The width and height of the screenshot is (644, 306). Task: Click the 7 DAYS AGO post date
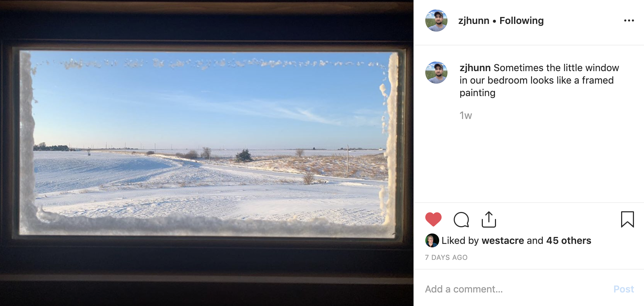[x=446, y=257]
